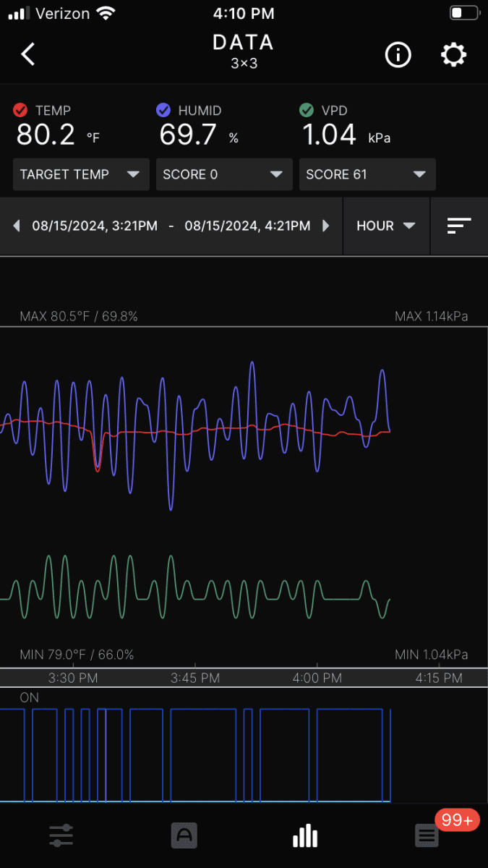The height and width of the screenshot is (868, 488).
Task: Expand the SCORE 0 dropdown
Action: (x=224, y=174)
